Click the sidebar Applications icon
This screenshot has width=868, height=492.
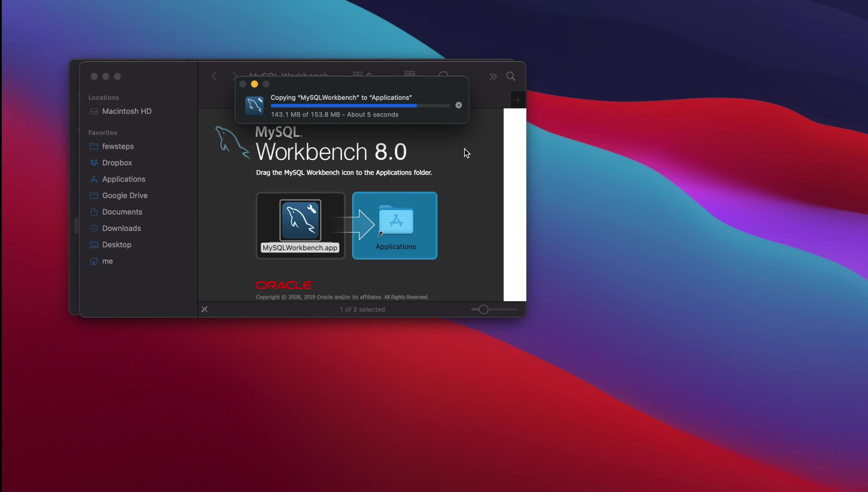coord(94,179)
